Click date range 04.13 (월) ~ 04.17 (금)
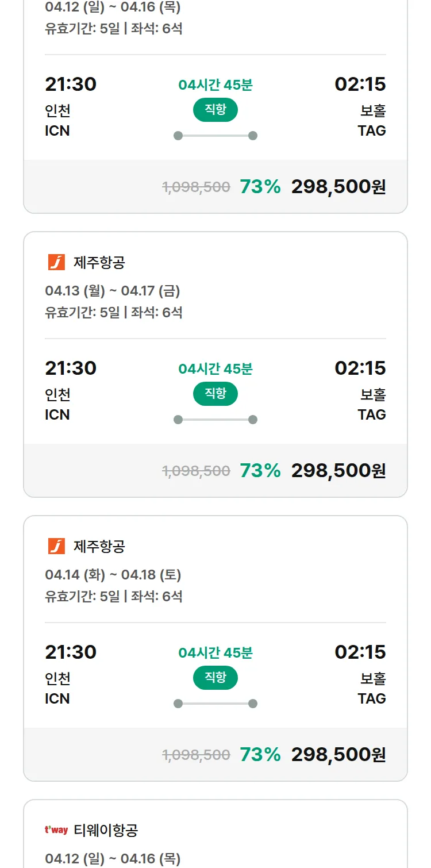 coord(113,291)
